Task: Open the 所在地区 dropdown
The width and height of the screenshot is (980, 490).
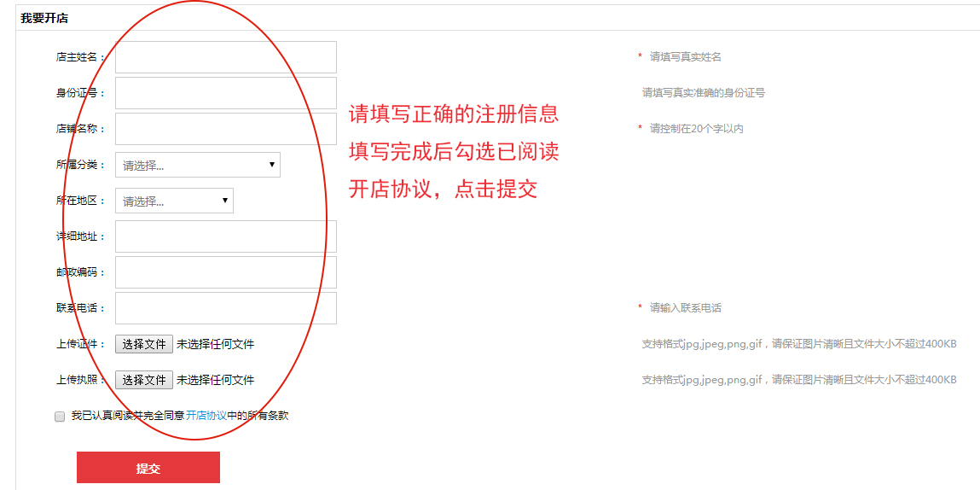Action: pos(174,201)
